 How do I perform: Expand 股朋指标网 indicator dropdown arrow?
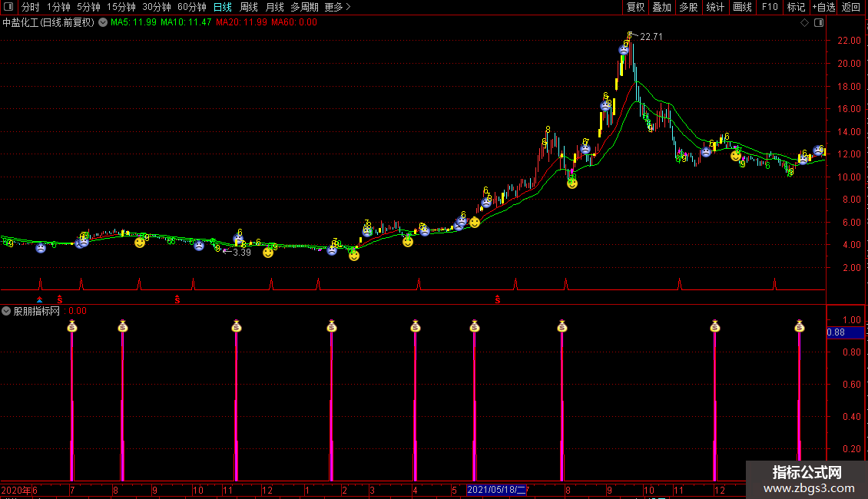click(x=6, y=311)
